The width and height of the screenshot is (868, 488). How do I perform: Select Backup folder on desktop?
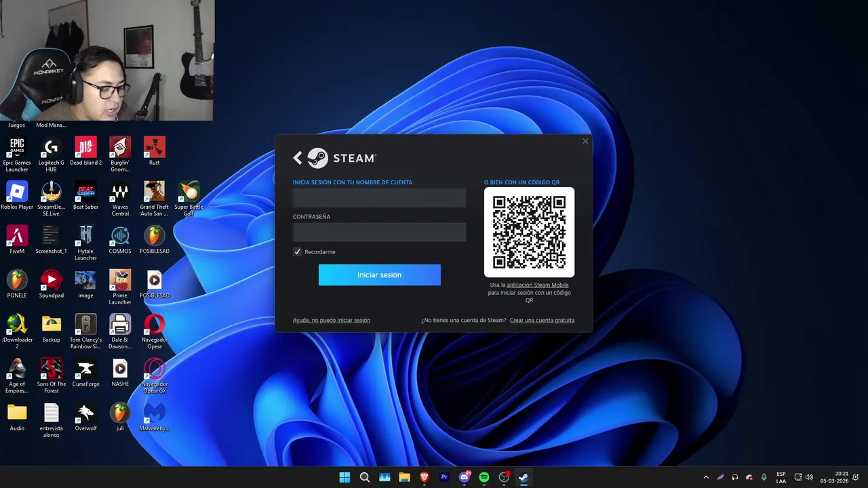52,329
